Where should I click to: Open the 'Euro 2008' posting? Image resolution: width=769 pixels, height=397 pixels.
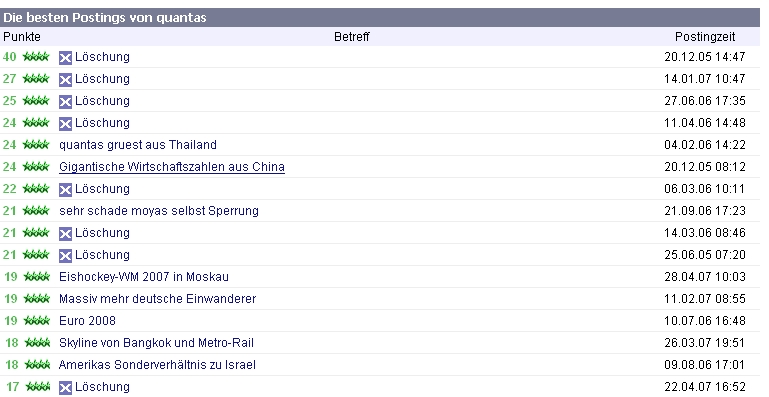[x=87, y=321]
